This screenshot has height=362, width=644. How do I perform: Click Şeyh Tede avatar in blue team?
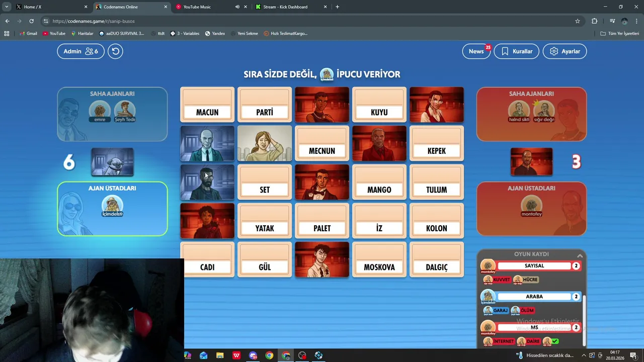(125, 111)
